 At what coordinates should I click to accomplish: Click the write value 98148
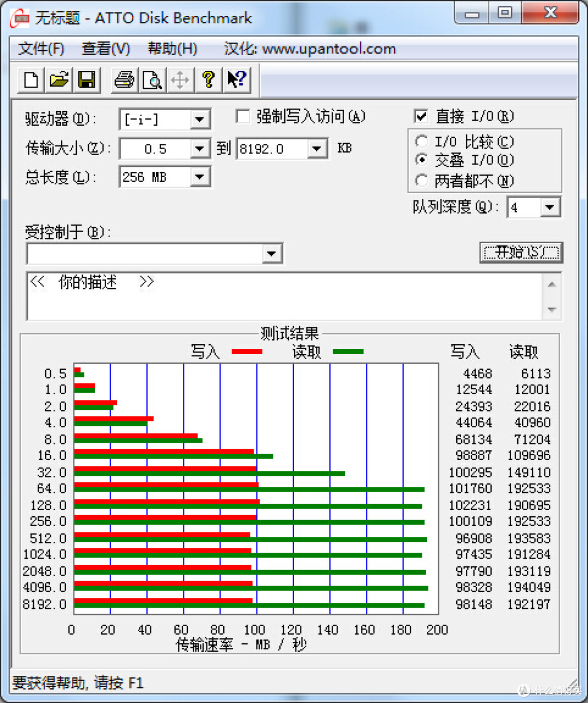[474, 604]
